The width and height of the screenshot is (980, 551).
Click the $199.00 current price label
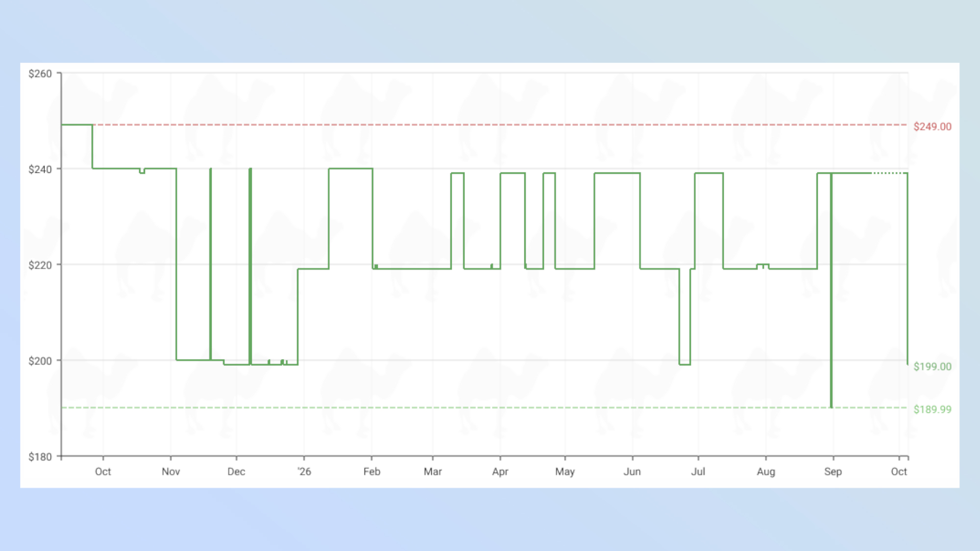(x=932, y=366)
